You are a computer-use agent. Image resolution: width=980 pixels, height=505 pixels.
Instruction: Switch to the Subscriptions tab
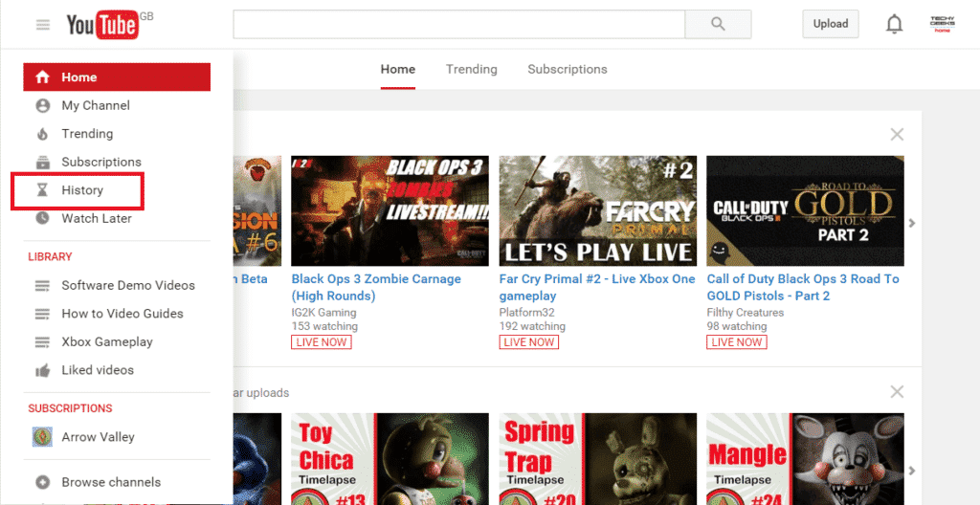(568, 70)
